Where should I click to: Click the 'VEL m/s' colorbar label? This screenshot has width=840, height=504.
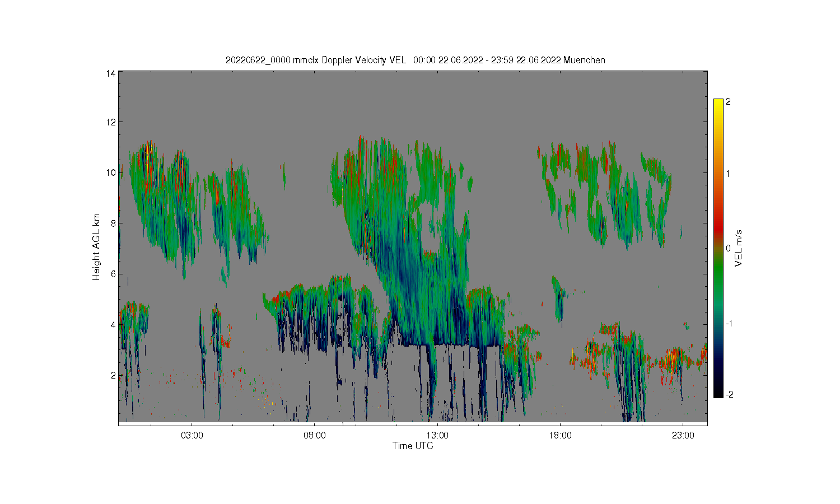(739, 248)
